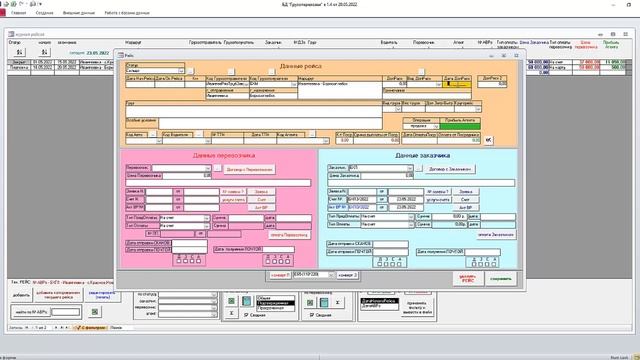The width and height of the screenshot is (640, 360).
Task: Open the envelope dropdown between конверт buttons
Action: tap(331, 275)
